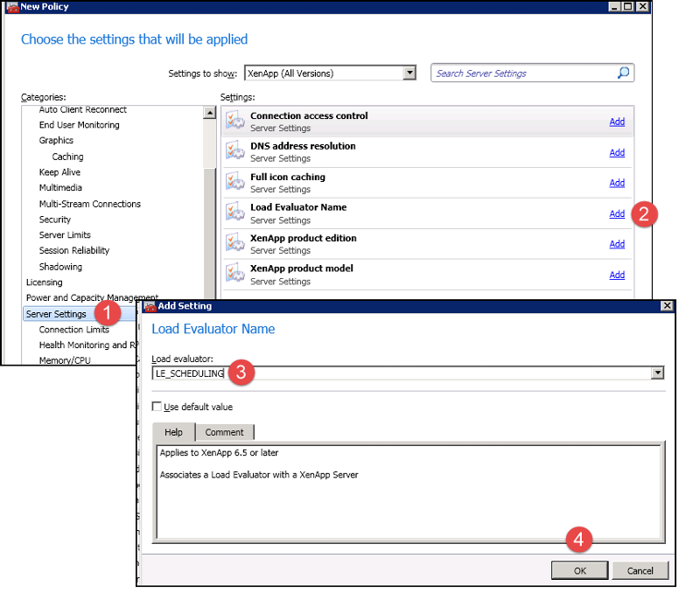The image size is (700, 600).
Task: Click the Load Evaluator Name setting icon
Action: pos(234,213)
